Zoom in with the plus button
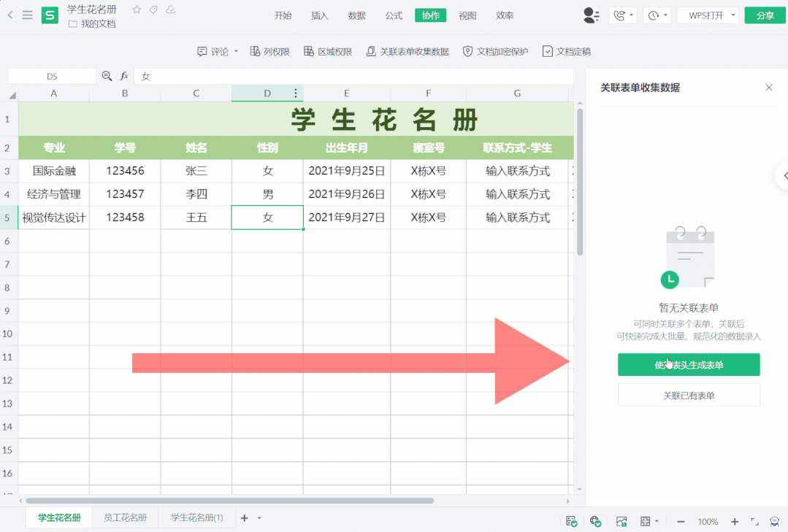This screenshot has height=532, width=788. point(735,522)
